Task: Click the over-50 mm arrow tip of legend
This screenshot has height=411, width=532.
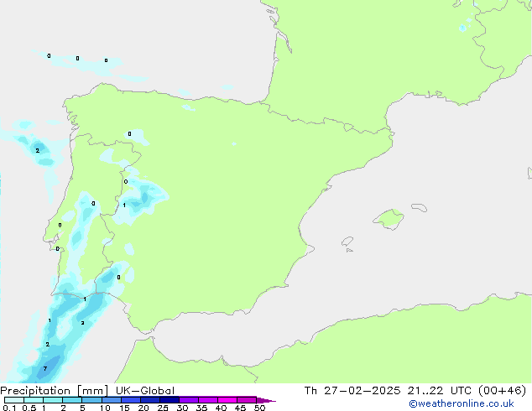Action: tap(266, 400)
